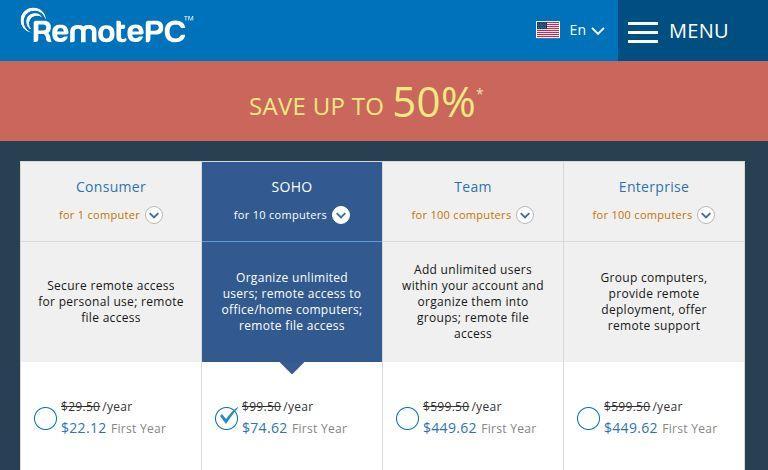The image size is (768, 470).
Task: Expand Consumer computer count dropdown
Action: point(154,215)
